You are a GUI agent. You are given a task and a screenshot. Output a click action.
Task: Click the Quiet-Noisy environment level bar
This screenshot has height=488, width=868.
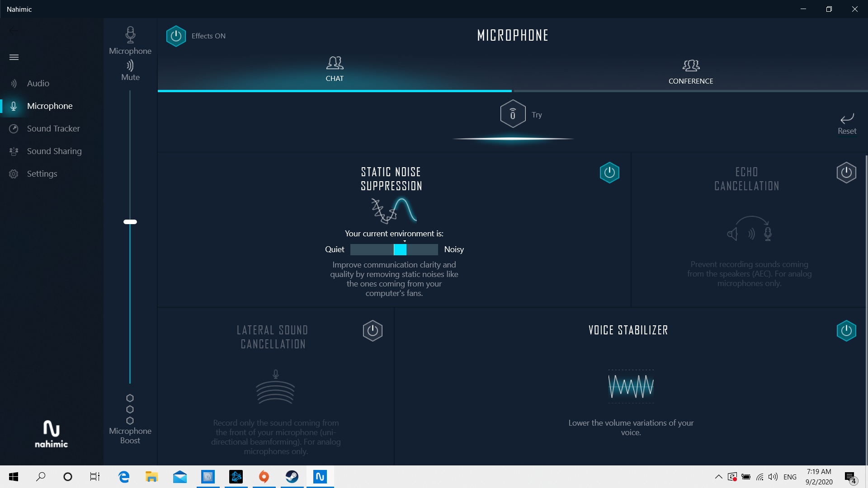394,249
